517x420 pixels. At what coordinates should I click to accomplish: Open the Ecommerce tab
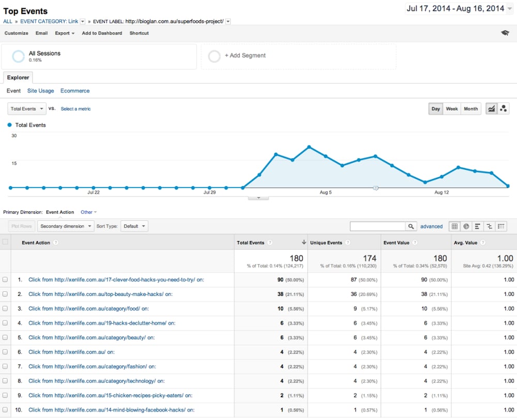point(74,90)
